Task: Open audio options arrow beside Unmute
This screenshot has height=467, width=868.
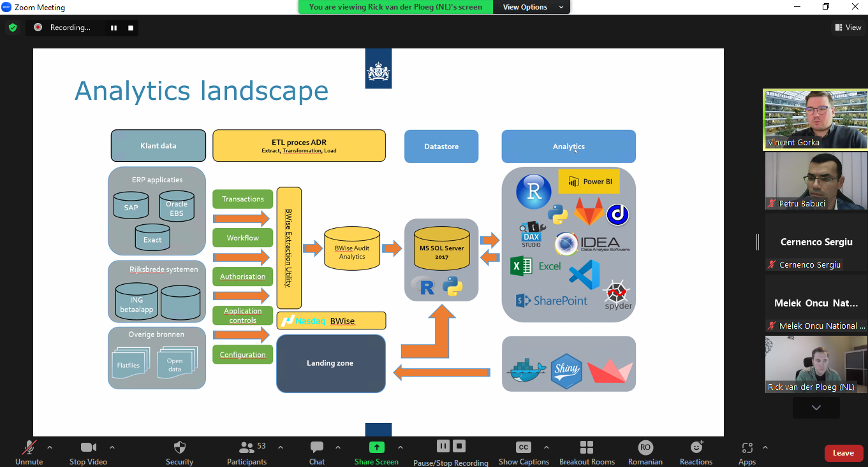Action: pyautogui.click(x=50, y=447)
